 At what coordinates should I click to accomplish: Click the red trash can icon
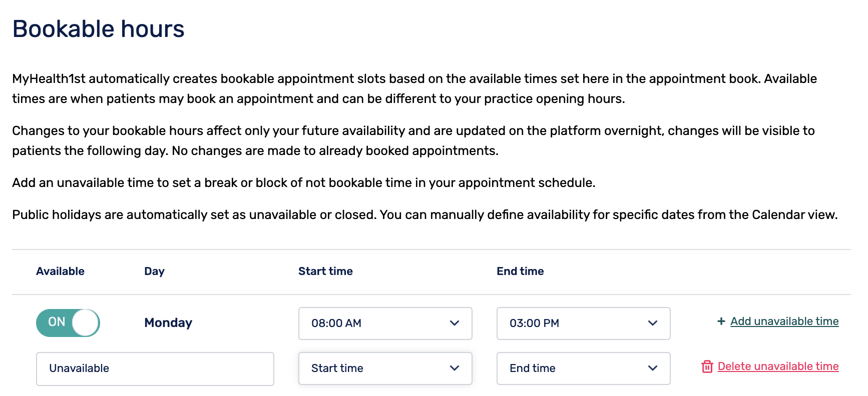pyautogui.click(x=707, y=366)
